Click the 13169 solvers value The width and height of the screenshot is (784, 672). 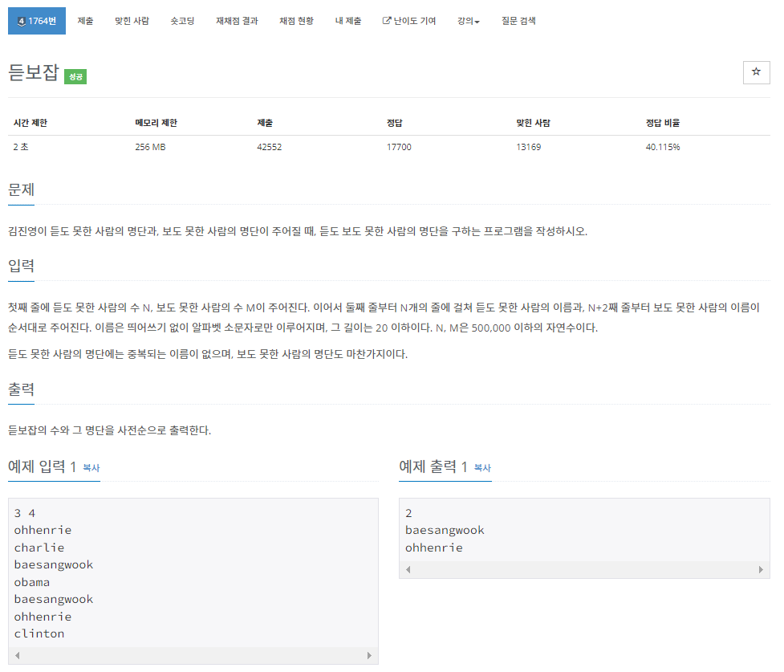pos(529,147)
